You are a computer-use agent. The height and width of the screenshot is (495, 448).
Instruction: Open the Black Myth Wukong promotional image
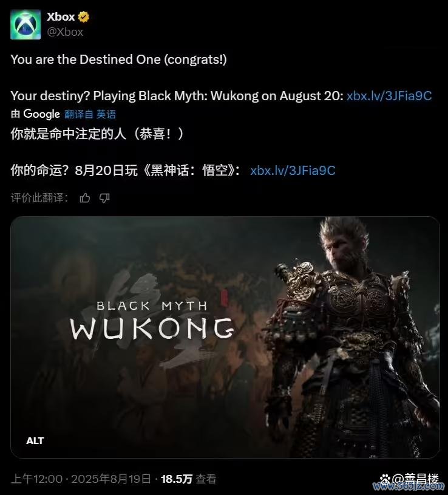(225, 337)
